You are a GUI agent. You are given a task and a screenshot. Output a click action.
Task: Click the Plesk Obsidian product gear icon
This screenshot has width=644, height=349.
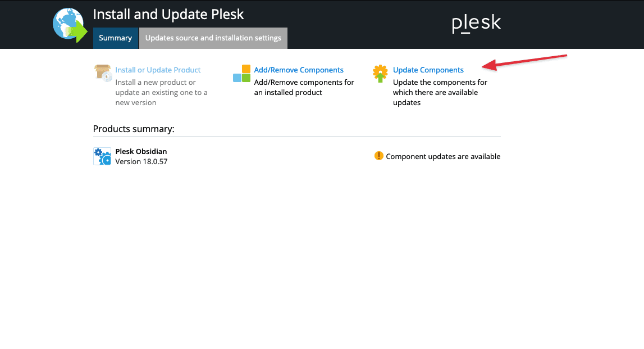(102, 156)
